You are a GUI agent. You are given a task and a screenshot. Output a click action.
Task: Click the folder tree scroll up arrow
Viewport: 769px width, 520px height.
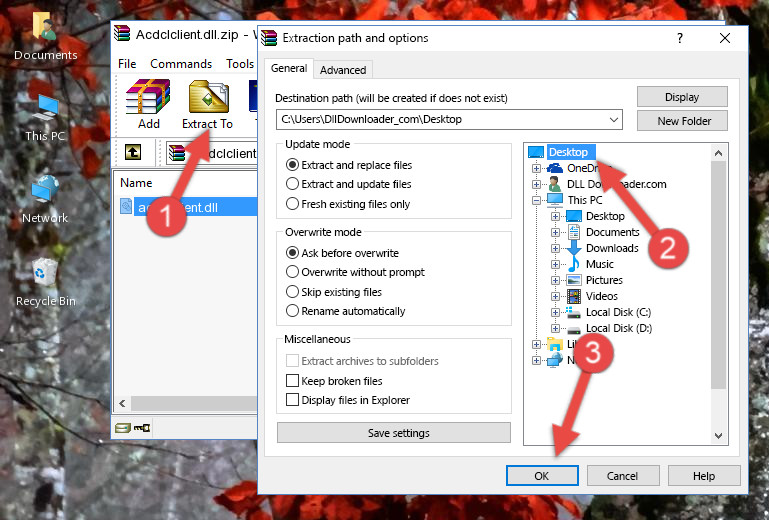point(718,153)
